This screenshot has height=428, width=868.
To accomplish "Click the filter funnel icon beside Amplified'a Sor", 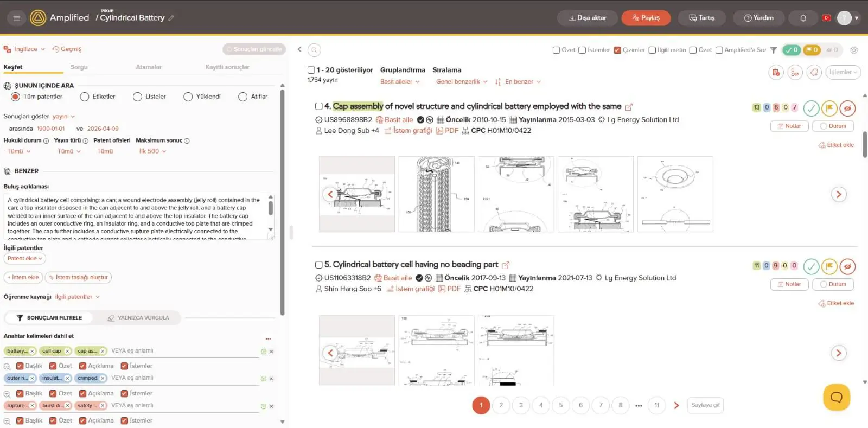I will coord(774,50).
